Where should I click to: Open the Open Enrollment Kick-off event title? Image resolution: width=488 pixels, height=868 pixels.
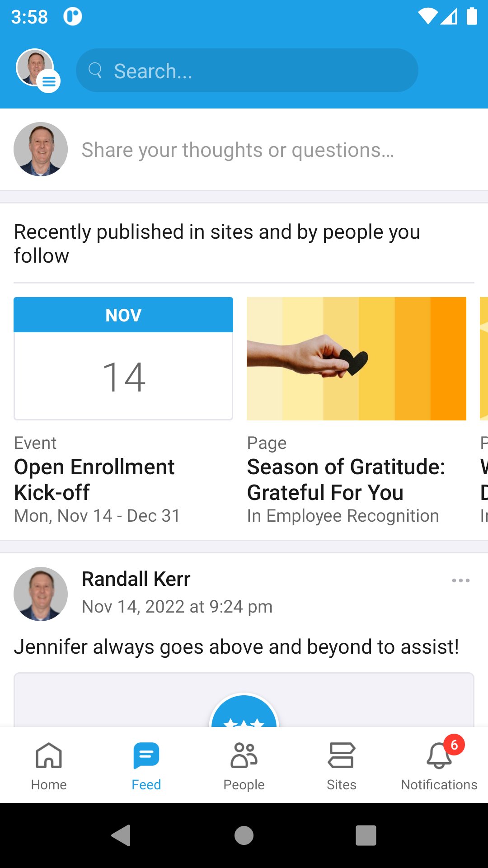[94, 479]
